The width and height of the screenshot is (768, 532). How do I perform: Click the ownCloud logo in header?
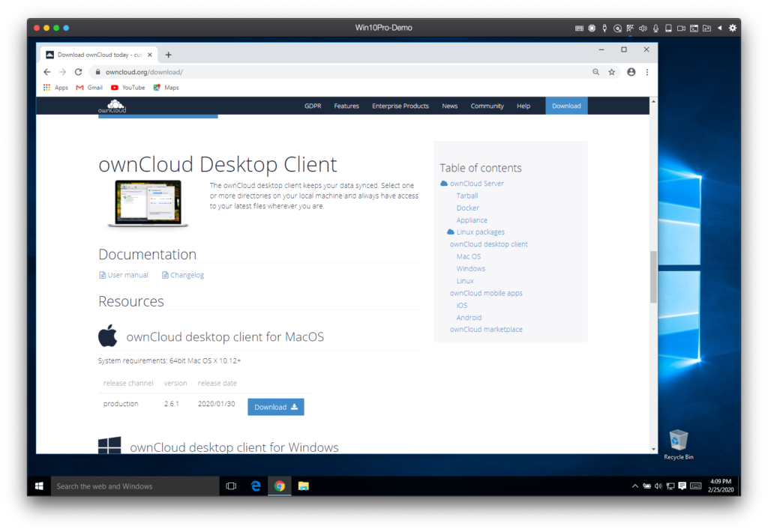pos(112,106)
